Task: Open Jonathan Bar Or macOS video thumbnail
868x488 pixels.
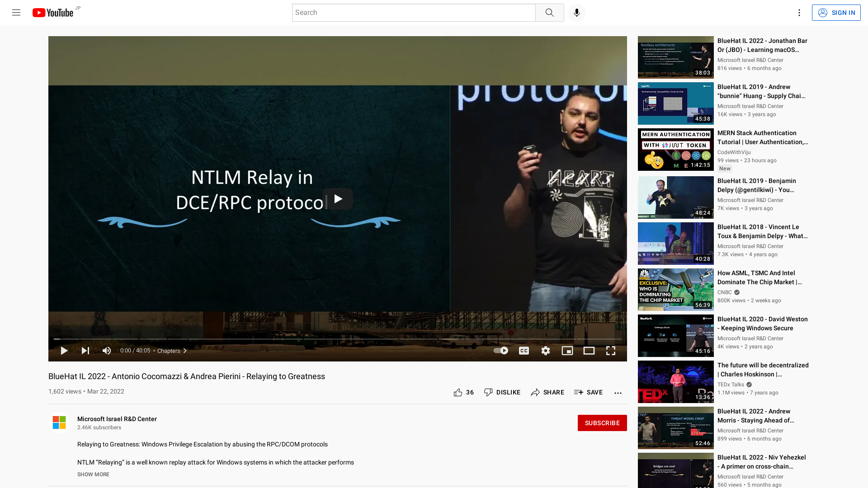Action: pos(675,57)
